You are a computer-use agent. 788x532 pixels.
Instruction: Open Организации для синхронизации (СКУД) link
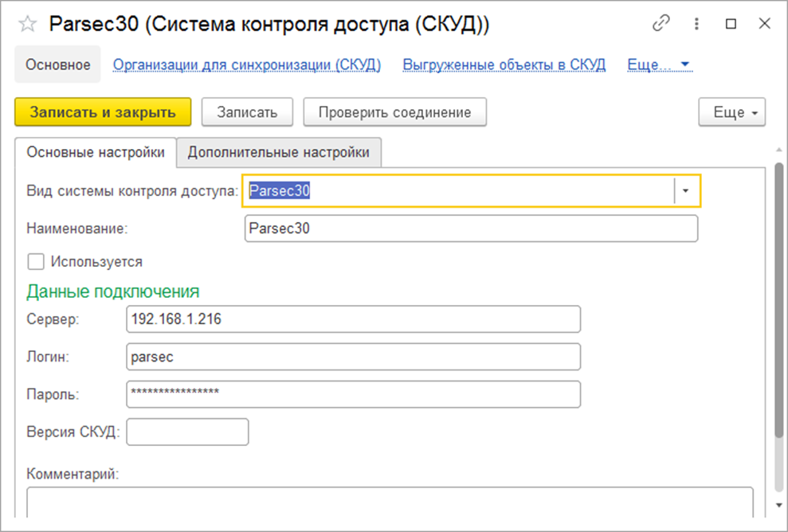tap(247, 65)
